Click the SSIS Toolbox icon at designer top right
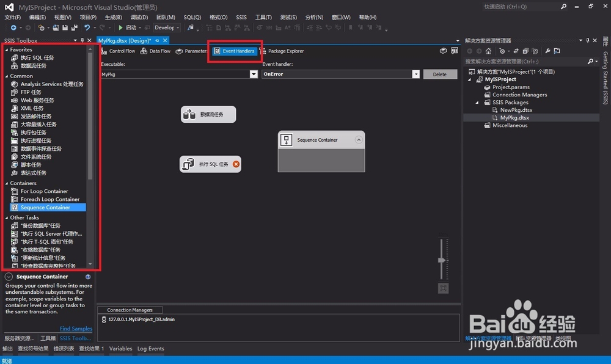 pyautogui.click(x=455, y=51)
